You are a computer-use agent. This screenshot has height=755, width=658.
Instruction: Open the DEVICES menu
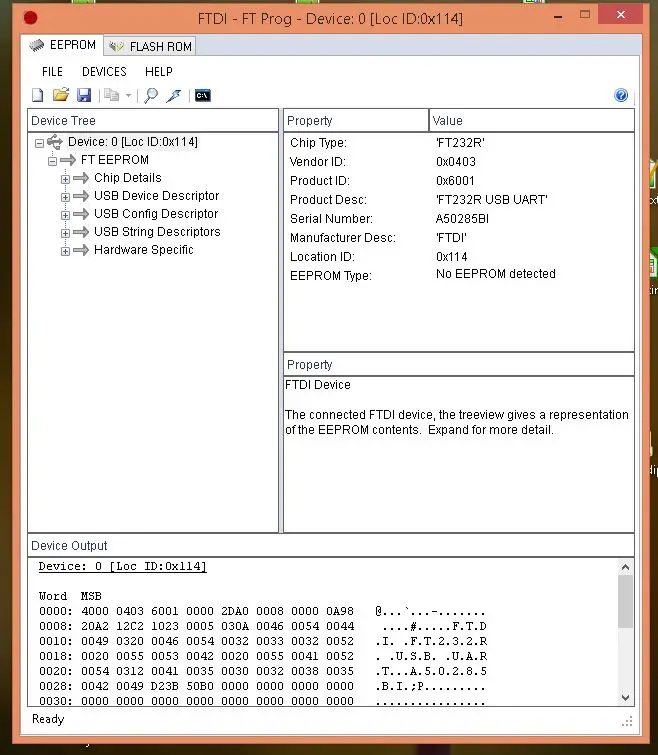(104, 72)
